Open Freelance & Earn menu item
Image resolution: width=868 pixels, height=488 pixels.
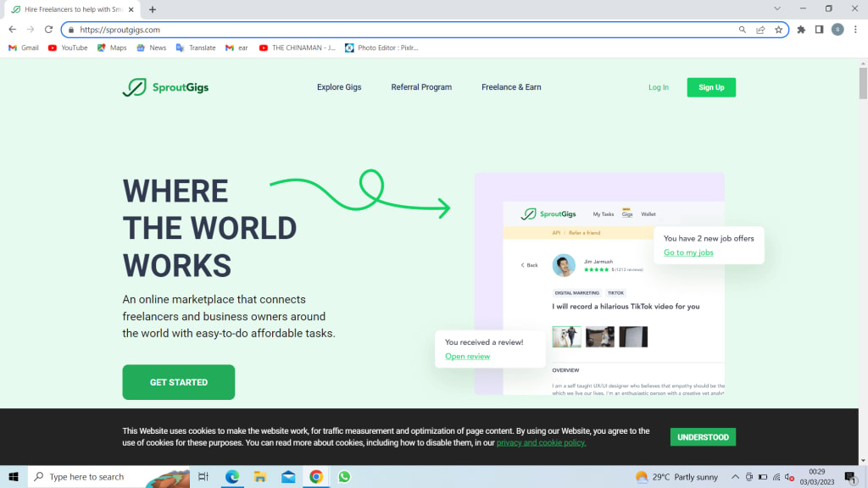pyautogui.click(x=511, y=87)
